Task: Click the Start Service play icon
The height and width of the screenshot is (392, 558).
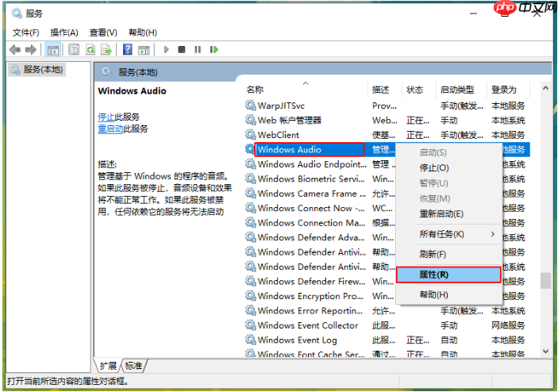Action: (166, 49)
